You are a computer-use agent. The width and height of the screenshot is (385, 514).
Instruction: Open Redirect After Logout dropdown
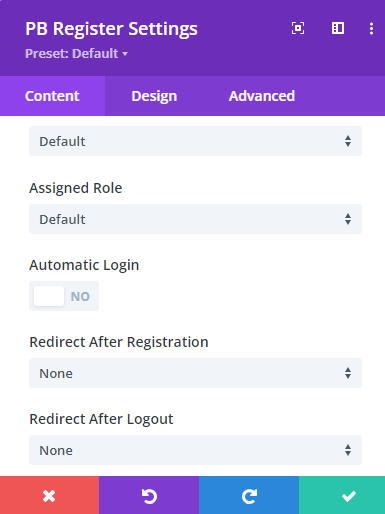pos(195,450)
